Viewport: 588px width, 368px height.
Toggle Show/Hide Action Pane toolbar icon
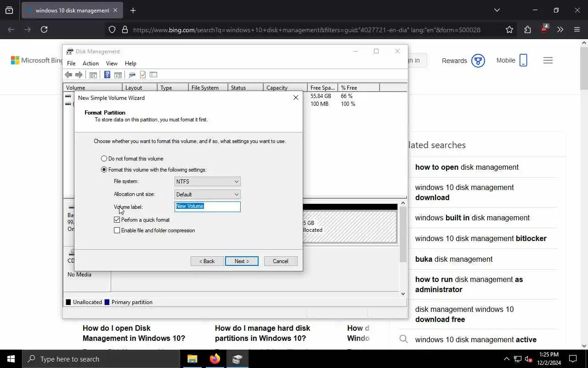pyautogui.click(x=118, y=75)
